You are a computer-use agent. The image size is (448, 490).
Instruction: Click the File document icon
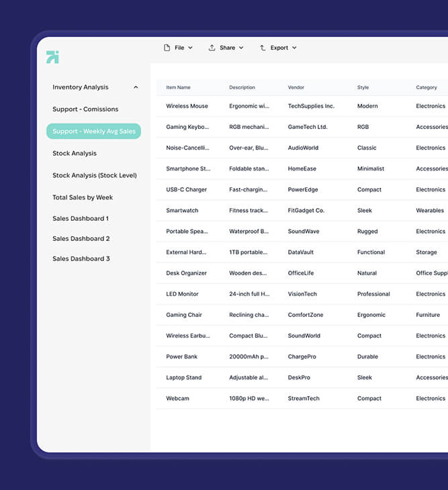tap(167, 48)
